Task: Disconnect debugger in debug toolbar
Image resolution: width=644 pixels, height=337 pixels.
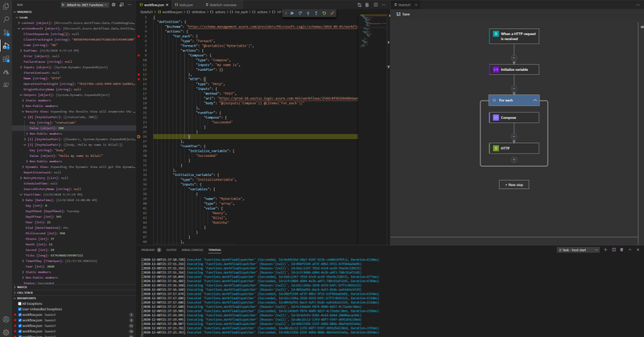Action: tap(332, 13)
